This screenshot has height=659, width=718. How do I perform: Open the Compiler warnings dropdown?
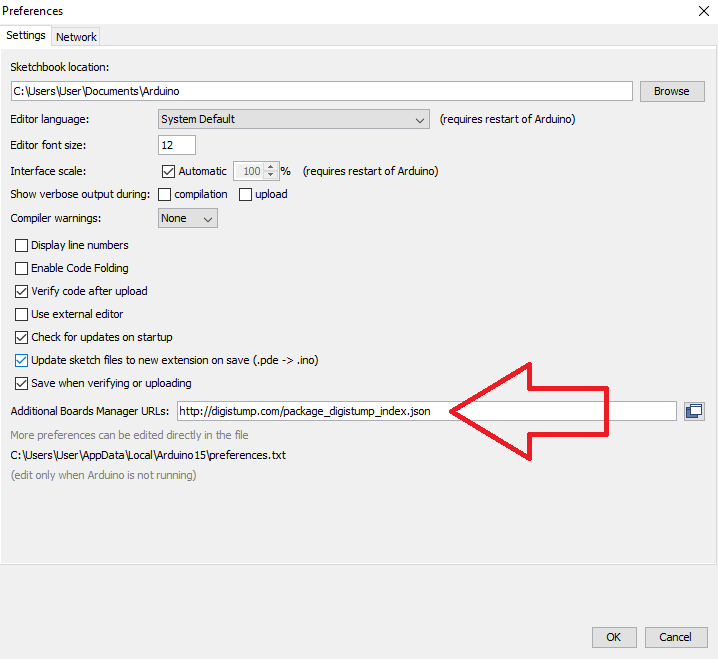[188, 218]
